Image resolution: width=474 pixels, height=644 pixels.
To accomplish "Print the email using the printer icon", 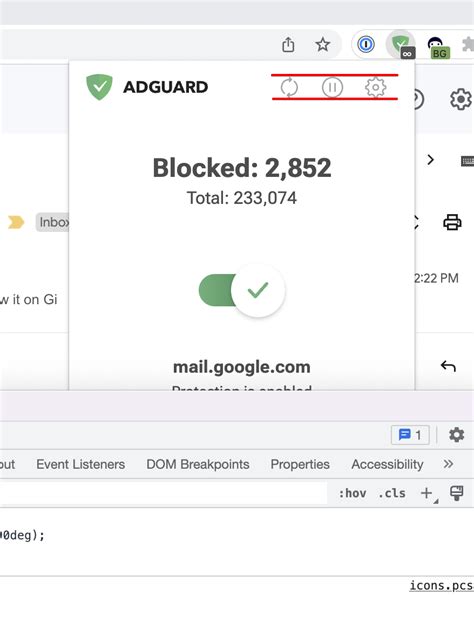I will [x=452, y=222].
